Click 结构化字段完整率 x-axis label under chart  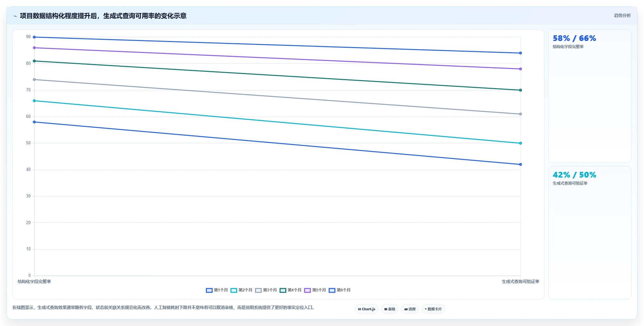(x=34, y=281)
